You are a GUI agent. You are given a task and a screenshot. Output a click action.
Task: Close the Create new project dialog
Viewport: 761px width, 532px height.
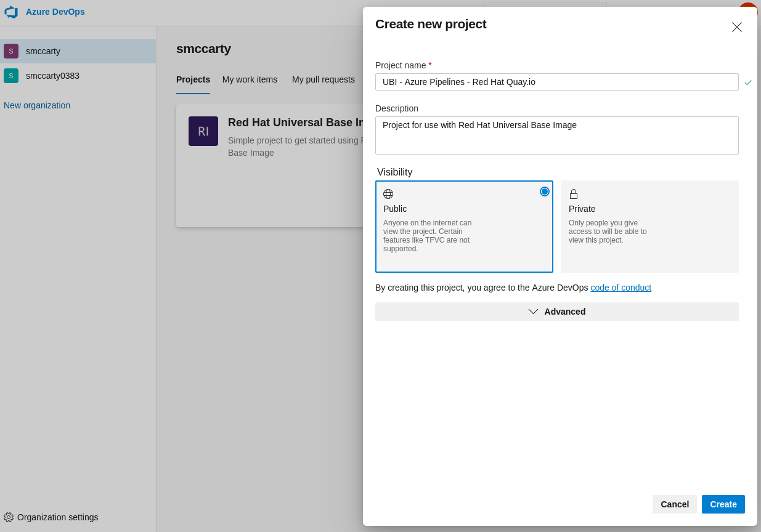coord(737,27)
